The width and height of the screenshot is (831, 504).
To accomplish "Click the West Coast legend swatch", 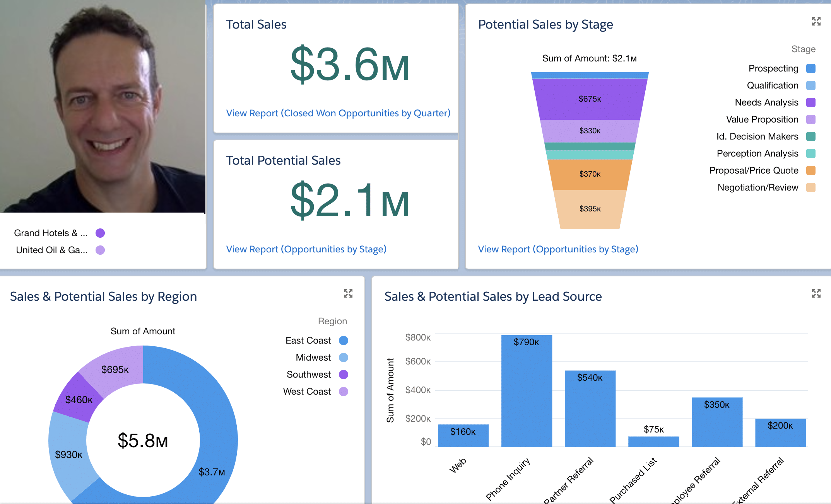I will [x=344, y=392].
